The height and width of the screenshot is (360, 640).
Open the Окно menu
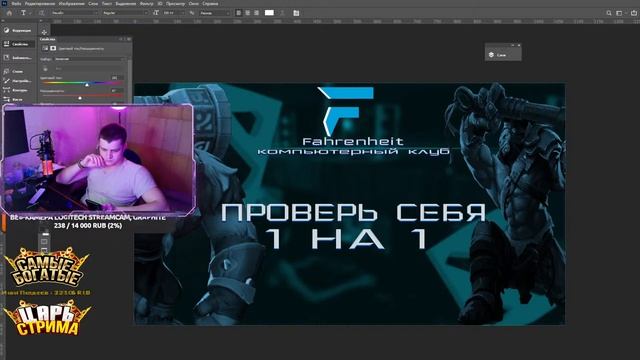click(193, 4)
